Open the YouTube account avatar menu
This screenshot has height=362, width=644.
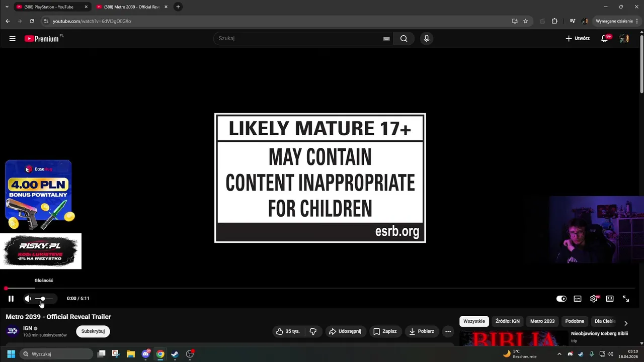click(624, 38)
